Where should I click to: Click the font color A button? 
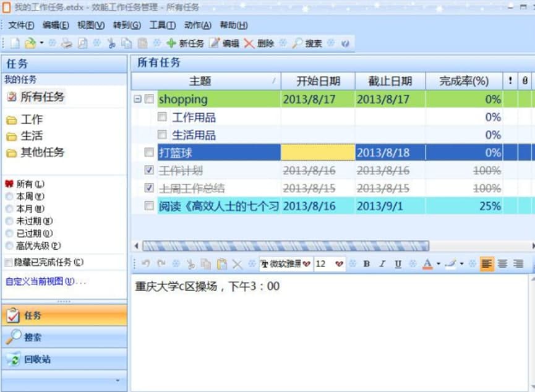(427, 264)
